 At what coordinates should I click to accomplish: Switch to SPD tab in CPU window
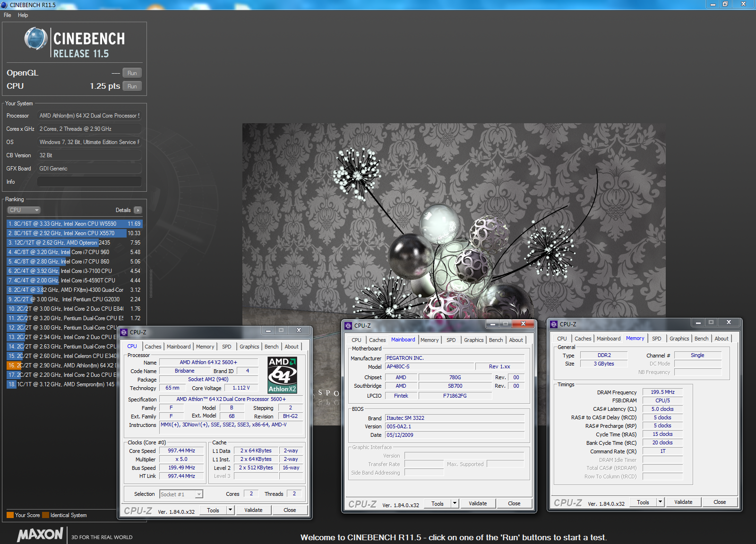tap(227, 347)
